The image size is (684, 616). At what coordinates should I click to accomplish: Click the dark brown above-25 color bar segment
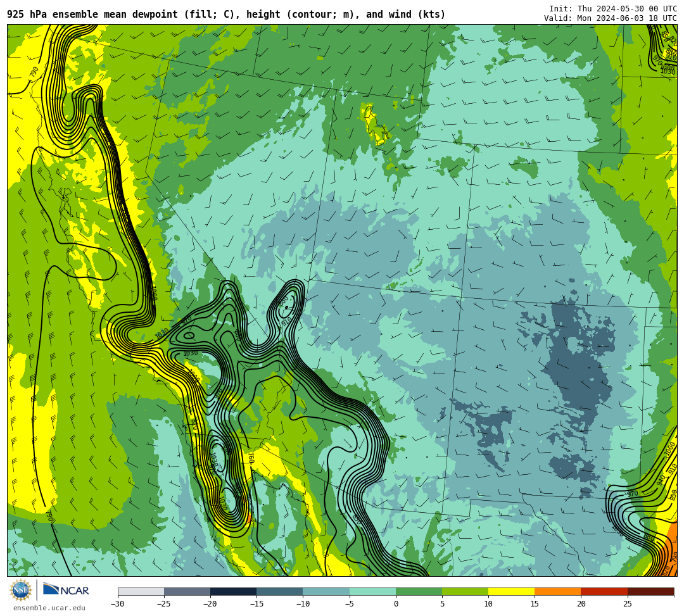(x=650, y=591)
